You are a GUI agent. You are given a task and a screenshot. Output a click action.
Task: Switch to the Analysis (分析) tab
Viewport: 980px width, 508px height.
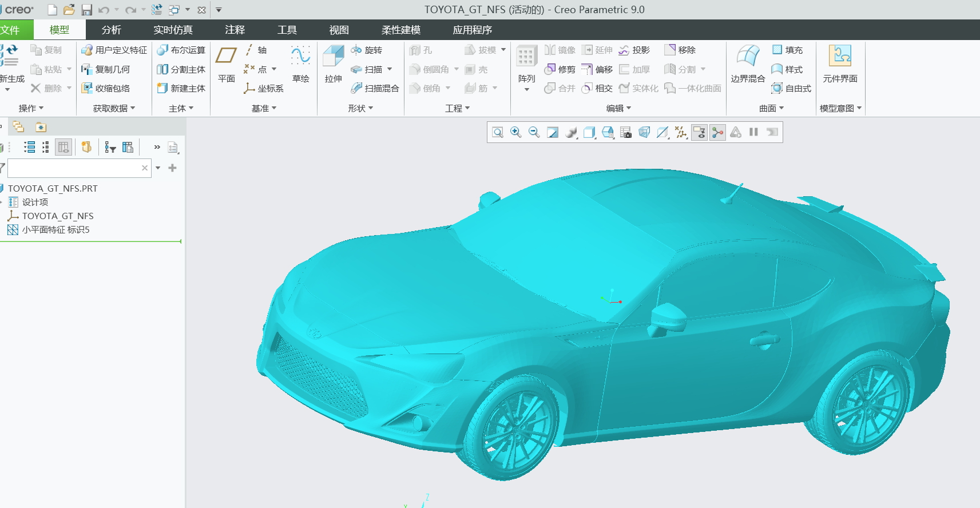(112, 30)
